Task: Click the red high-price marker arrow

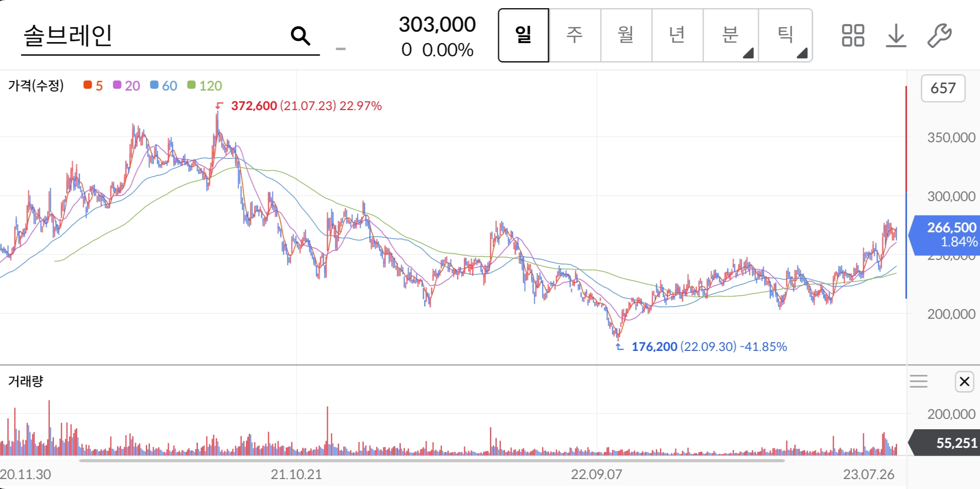Action: click(x=219, y=106)
